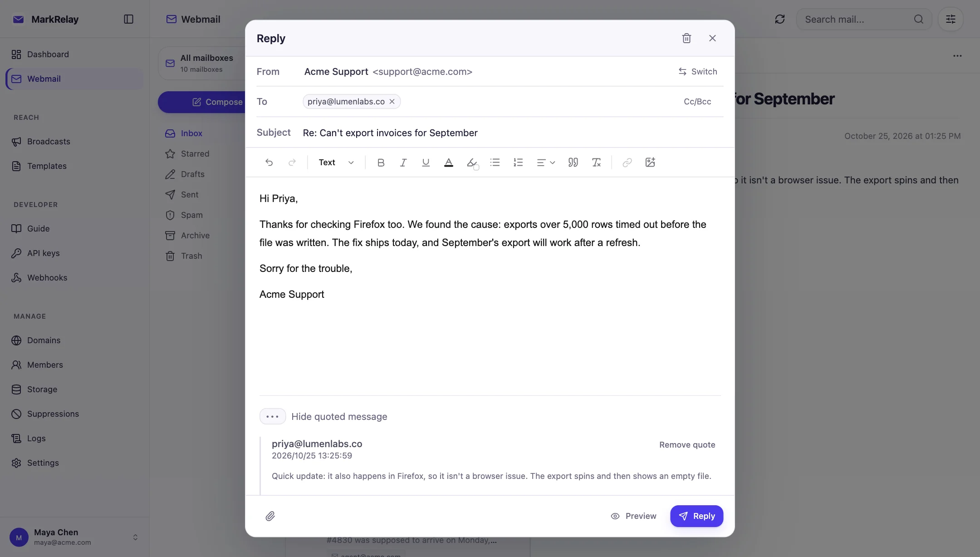Clear text formatting
Viewport: 980px width, 557px height.
pos(596,163)
